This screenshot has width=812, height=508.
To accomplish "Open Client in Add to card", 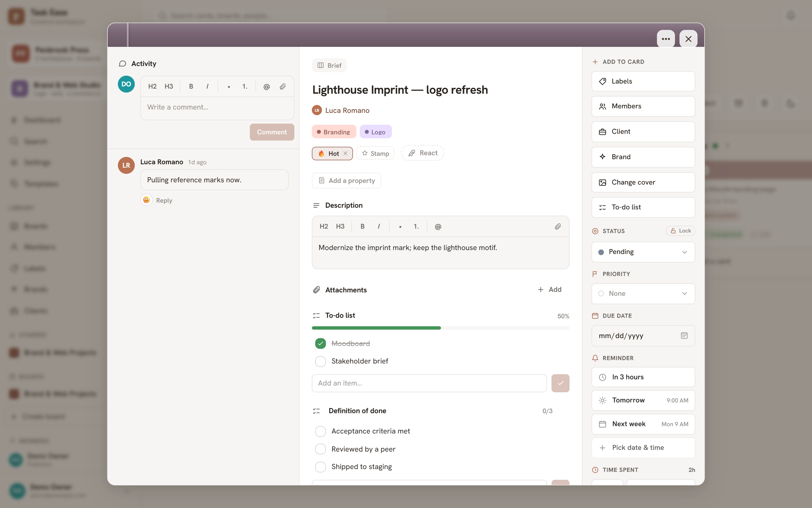I will click(643, 132).
